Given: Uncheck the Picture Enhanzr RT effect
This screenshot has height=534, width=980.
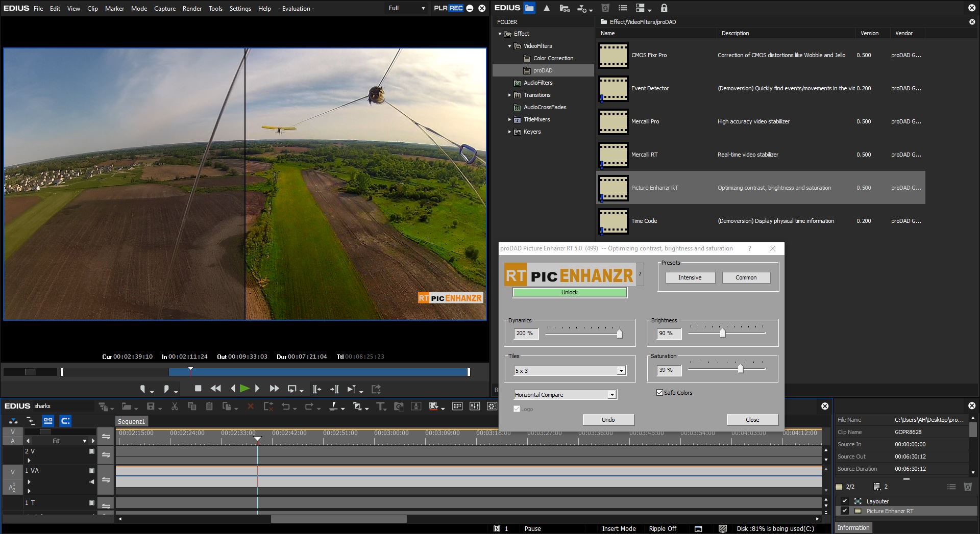Looking at the screenshot, I should (845, 511).
